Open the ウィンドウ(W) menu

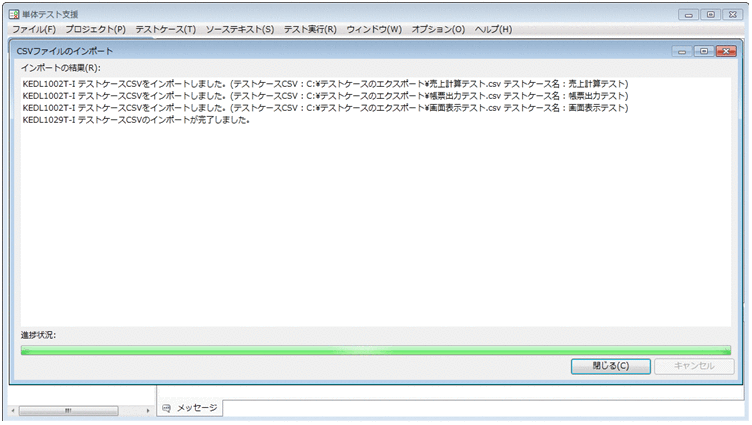[x=374, y=29]
